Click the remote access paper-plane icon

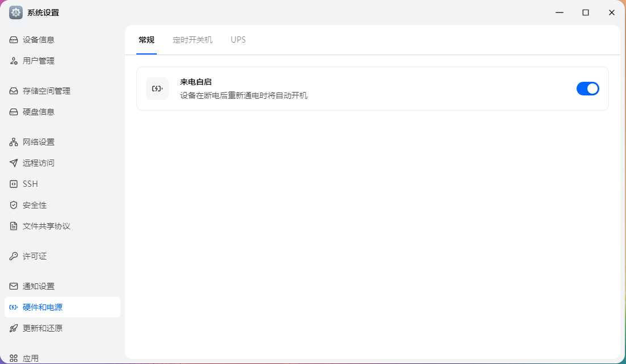point(14,163)
